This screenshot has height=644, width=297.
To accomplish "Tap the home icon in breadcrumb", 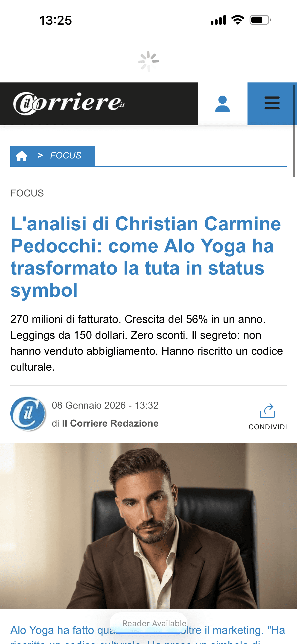I will 22,156.
